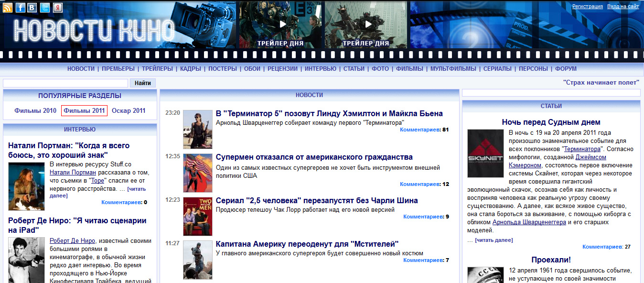
Task: Click the Natalie Portman interview thumbnail
Action: point(27,186)
